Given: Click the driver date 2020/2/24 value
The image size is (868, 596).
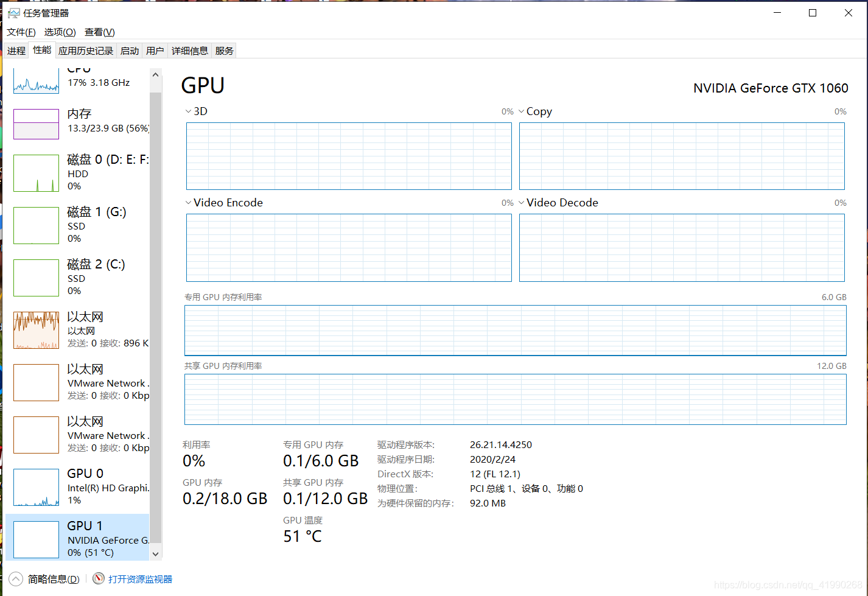Looking at the screenshot, I should 492,460.
